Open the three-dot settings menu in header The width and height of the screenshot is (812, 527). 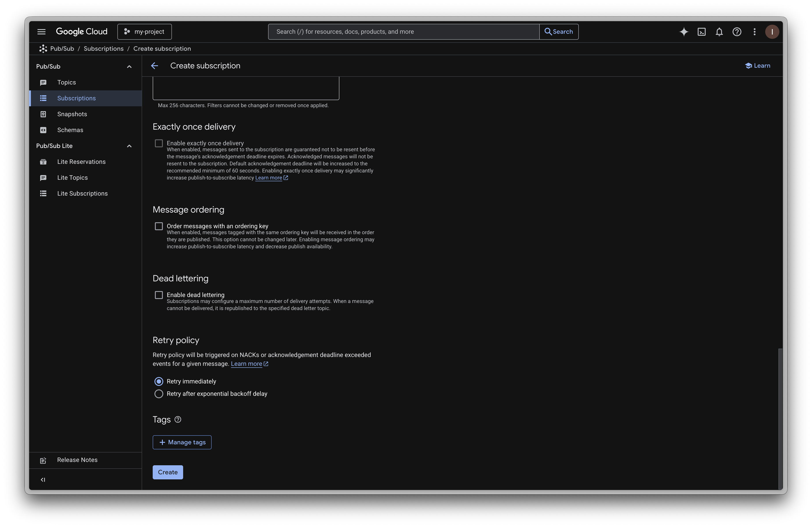coord(755,32)
